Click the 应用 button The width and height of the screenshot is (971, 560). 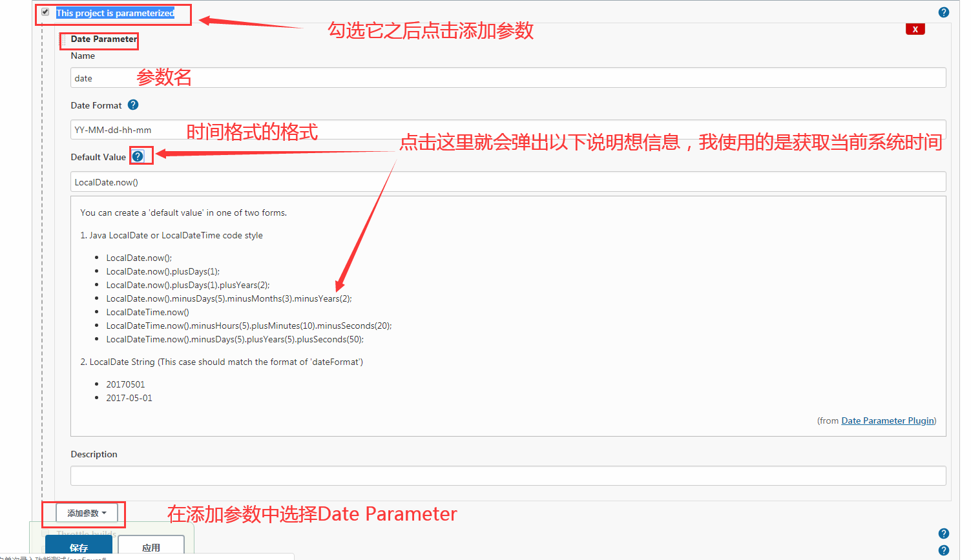tap(151, 546)
